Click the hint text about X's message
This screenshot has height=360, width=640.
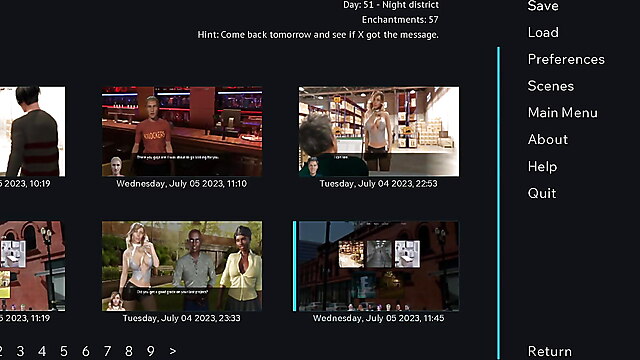pyautogui.click(x=318, y=35)
